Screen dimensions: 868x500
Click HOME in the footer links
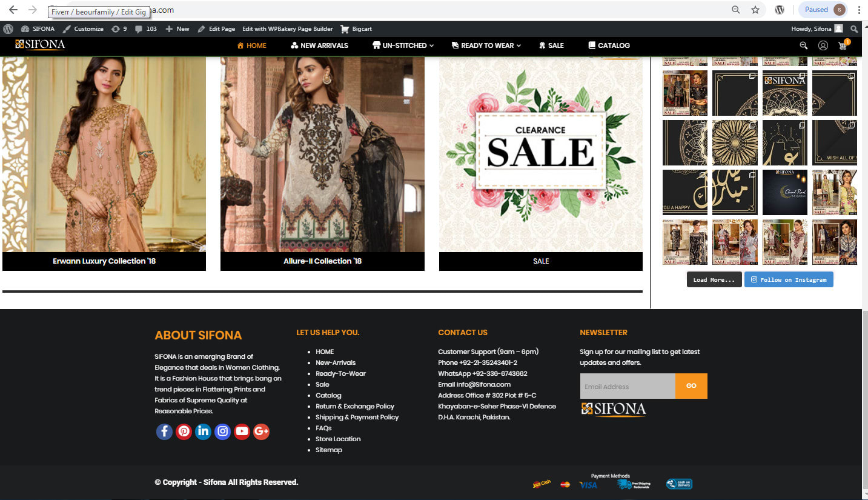click(x=325, y=352)
